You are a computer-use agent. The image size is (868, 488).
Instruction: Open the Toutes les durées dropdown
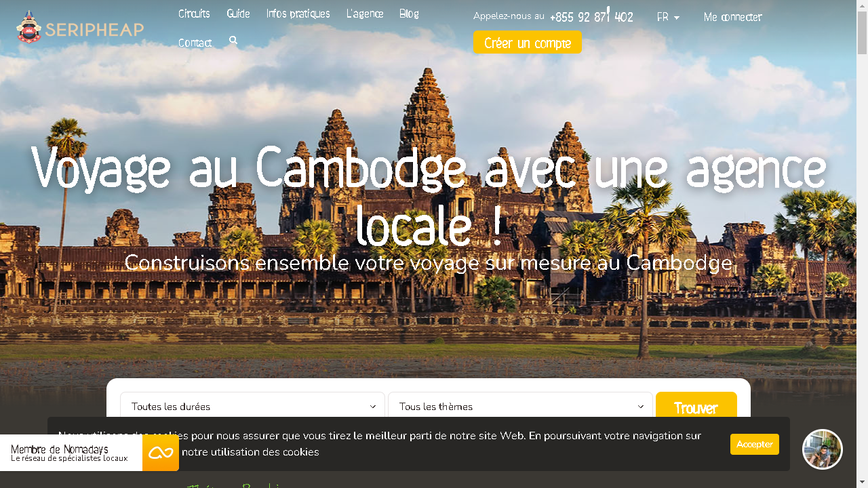pyautogui.click(x=252, y=406)
